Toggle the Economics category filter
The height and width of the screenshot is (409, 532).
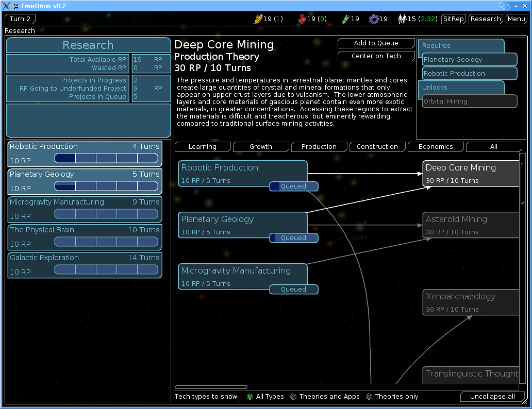click(x=436, y=147)
